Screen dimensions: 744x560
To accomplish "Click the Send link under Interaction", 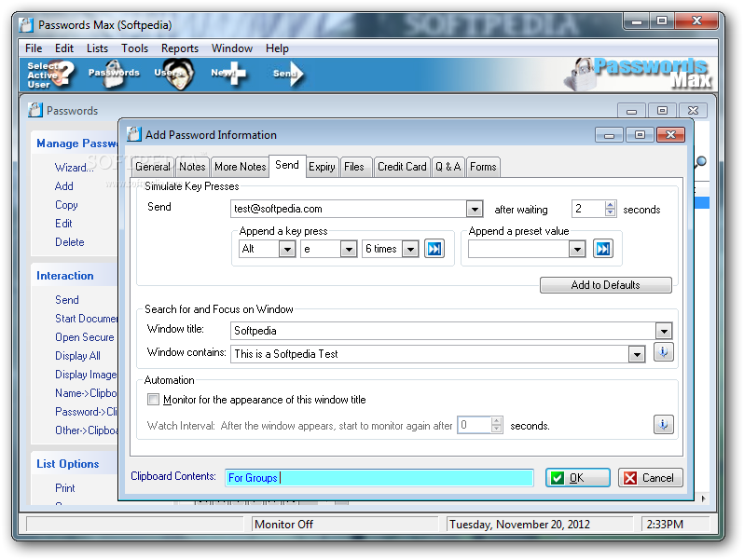I will tap(67, 300).
